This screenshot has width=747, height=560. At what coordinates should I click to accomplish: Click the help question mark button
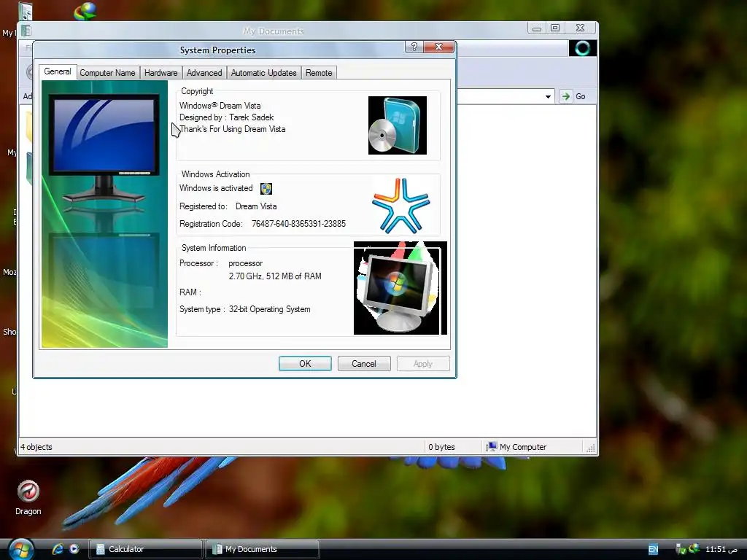pos(414,47)
